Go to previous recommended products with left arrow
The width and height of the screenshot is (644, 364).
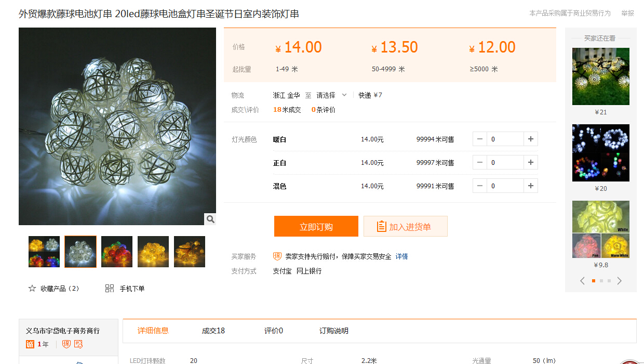(x=582, y=281)
